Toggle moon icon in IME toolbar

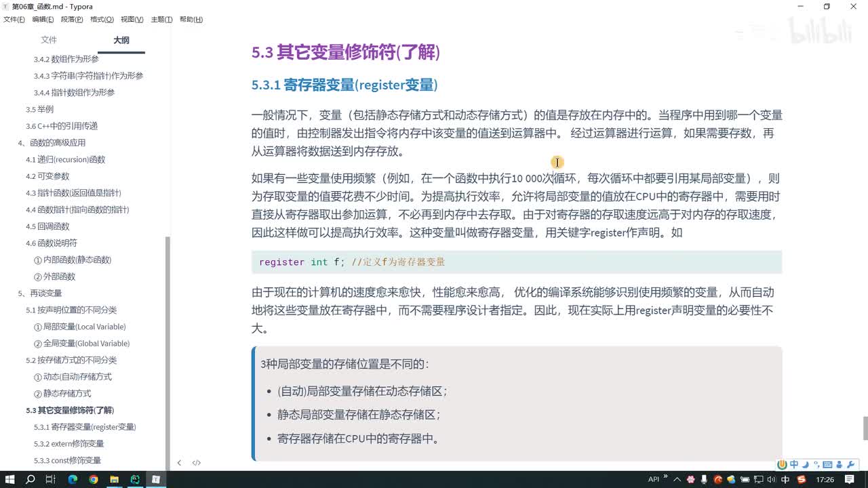pyautogui.click(x=806, y=465)
